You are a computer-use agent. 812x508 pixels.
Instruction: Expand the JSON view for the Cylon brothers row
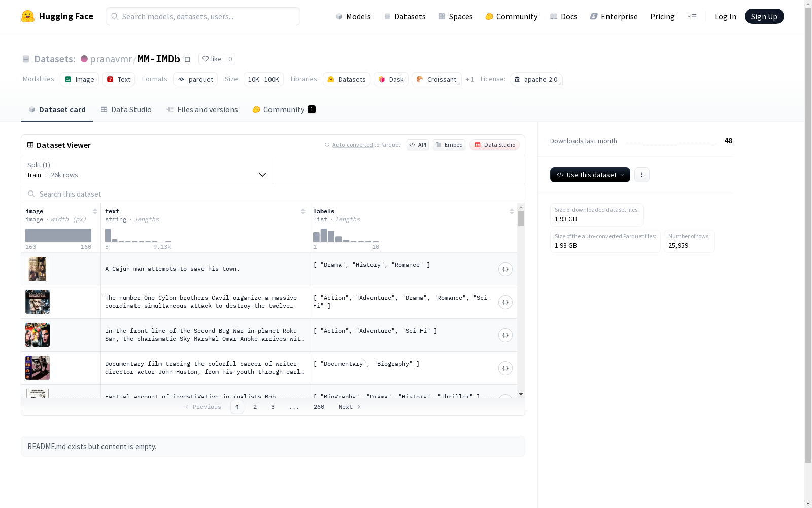505,302
